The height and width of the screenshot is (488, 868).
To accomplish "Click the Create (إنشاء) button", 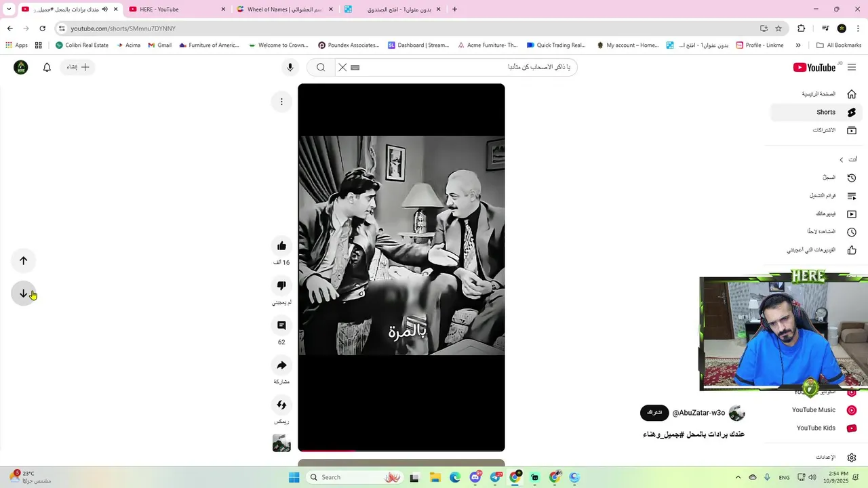I will [x=78, y=67].
